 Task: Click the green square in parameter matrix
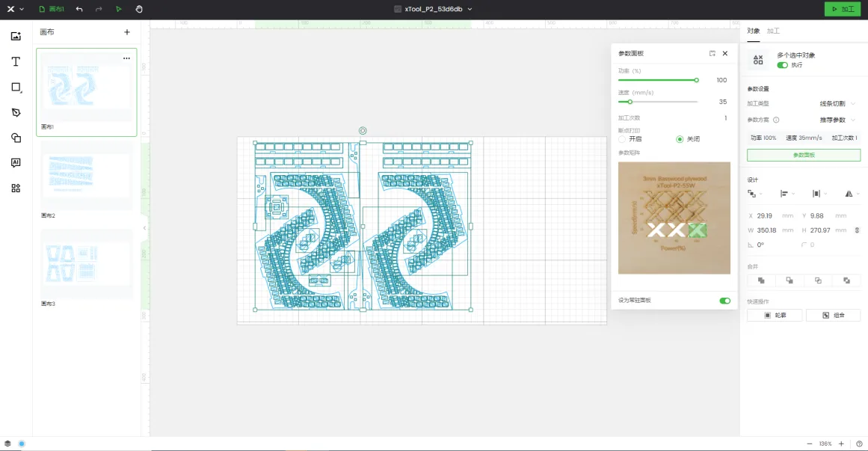pos(698,230)
